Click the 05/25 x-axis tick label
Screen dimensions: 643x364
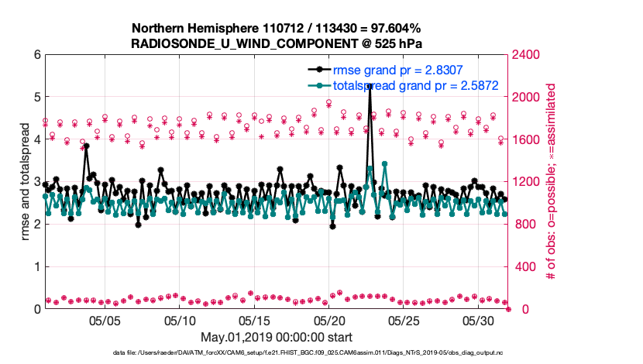[404, 321]
